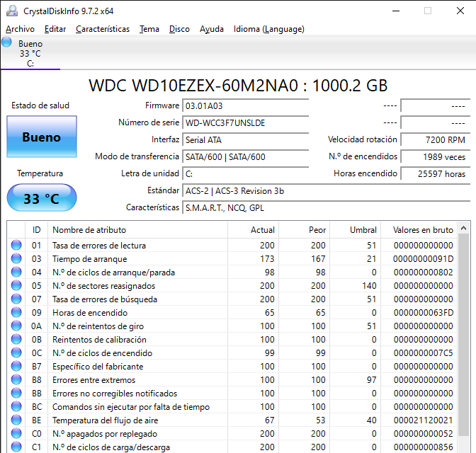Click status icon for attribute 09 Horas de encendido
The width and height of the screenshot is (476, 453).
click(x=16, y=313)
